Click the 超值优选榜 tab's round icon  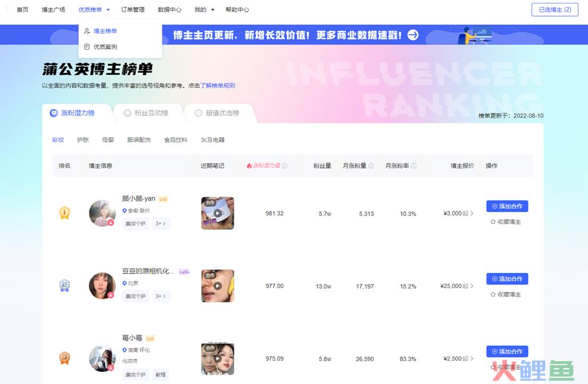point(198,113)
